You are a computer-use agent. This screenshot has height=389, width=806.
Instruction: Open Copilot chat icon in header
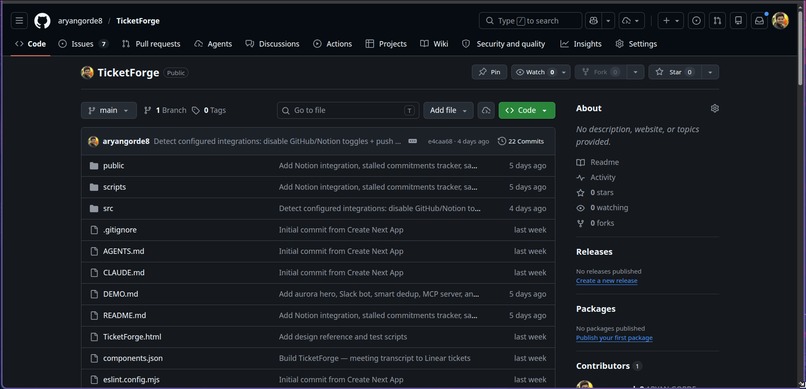[x=593, y=21]
